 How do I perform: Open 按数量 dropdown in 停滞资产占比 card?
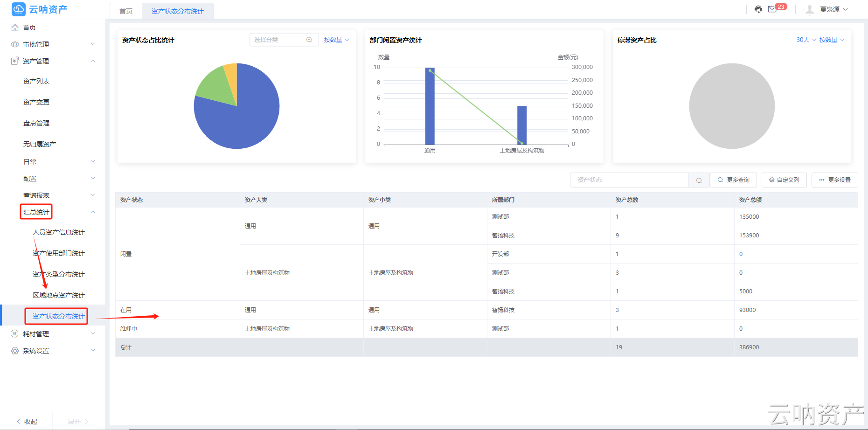tap(832, 40)
